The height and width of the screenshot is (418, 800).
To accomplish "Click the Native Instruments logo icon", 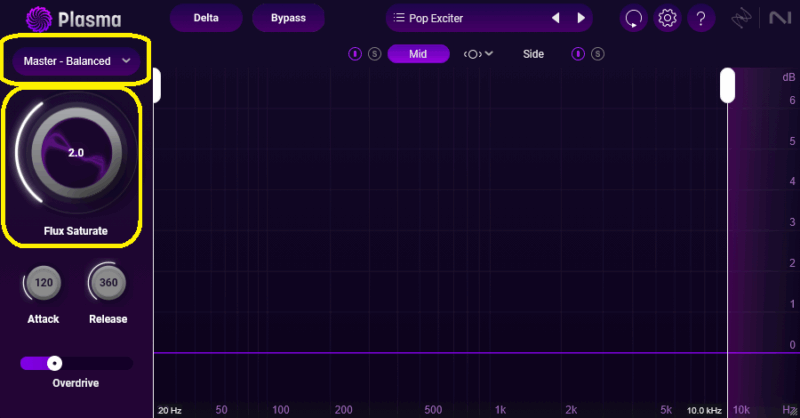I will tap(777, 18).
